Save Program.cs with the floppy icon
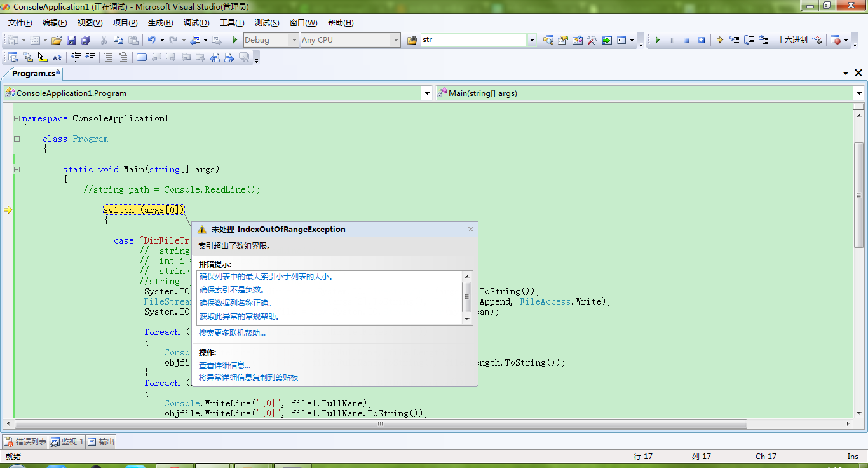This screenshot has width=868, height=468. click(71, 40)
